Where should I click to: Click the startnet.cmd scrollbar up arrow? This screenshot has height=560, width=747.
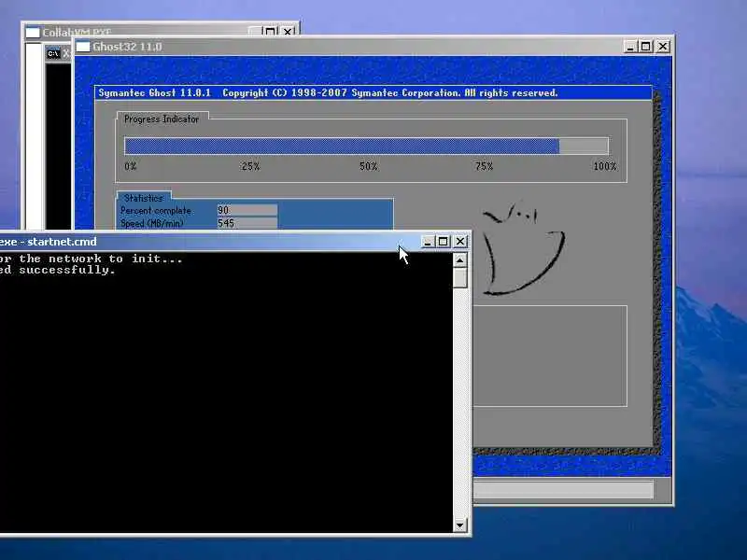459,260
